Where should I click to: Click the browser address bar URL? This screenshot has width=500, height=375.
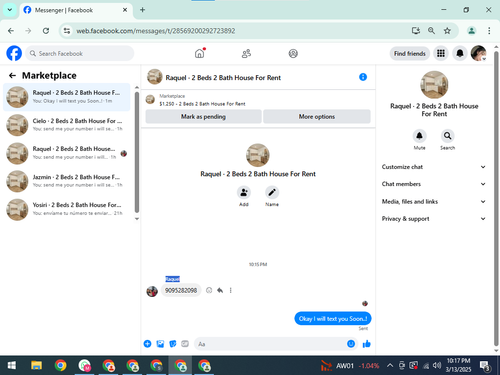point(156,31)
